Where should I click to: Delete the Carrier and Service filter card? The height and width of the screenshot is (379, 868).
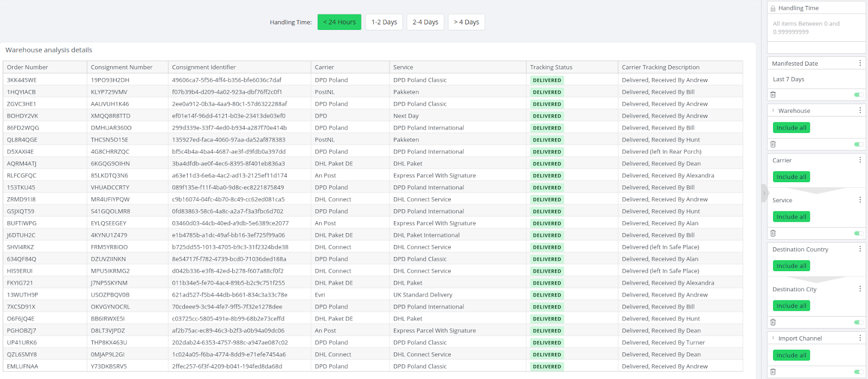pos(773,233)
